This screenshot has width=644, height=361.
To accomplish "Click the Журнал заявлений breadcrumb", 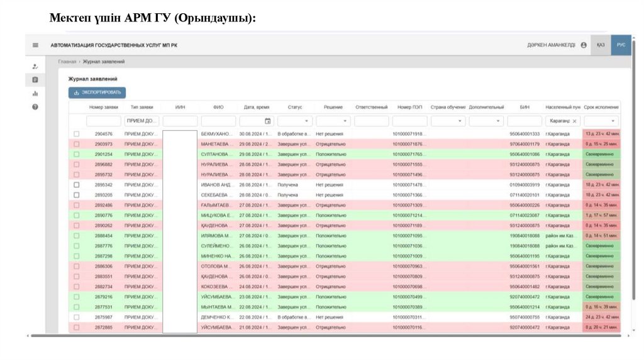I will click(x=104, y=62).
